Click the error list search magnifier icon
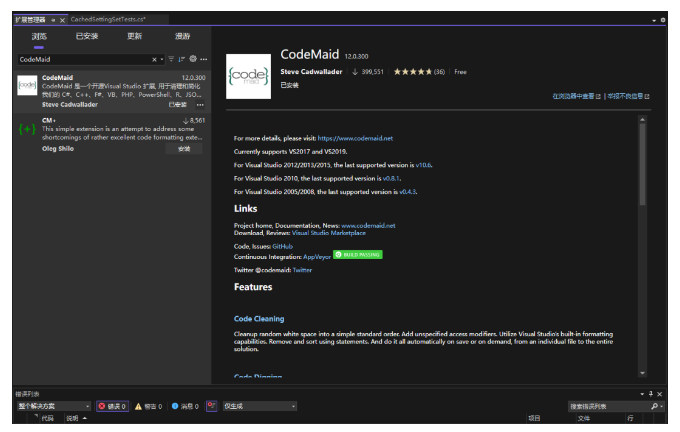Viewport: 680px width, 432px height. (654, 406)
